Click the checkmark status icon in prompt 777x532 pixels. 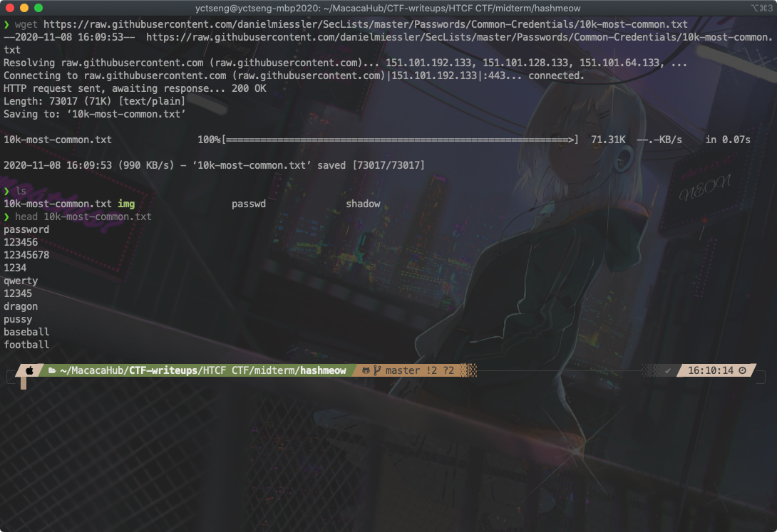coord(668,370)
